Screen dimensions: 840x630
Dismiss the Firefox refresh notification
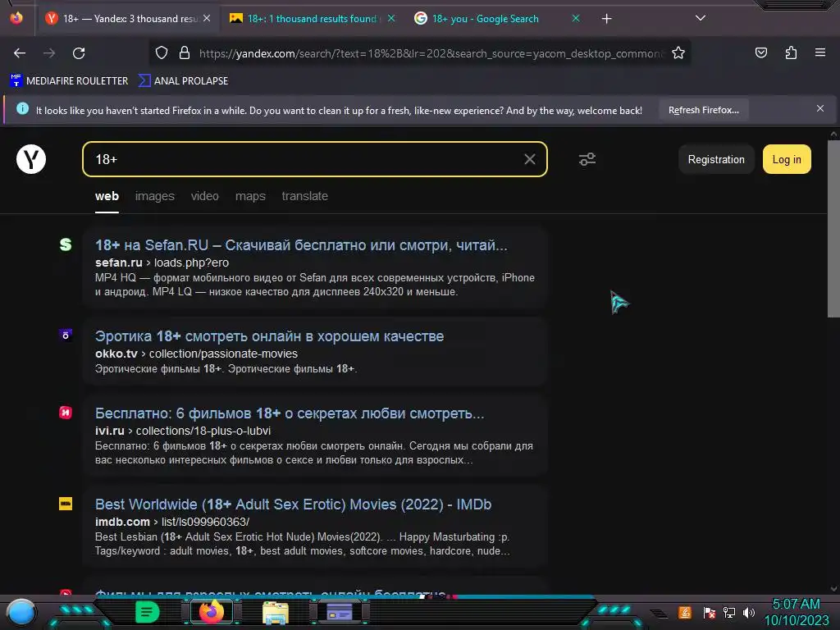[819, 108]
